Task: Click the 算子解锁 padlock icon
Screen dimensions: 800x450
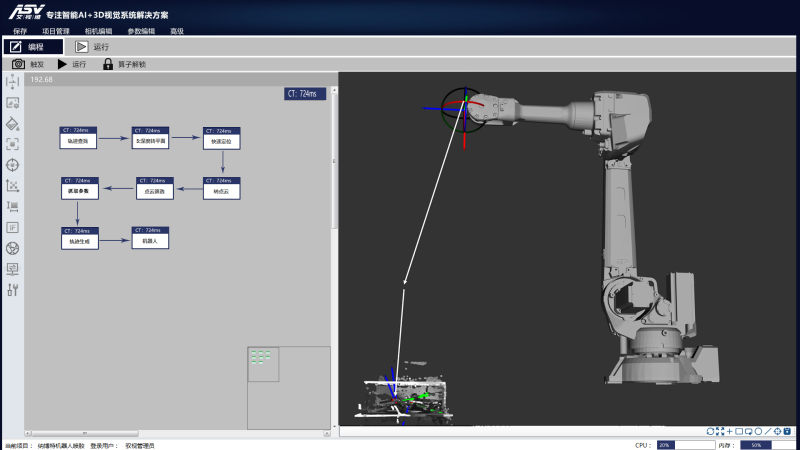Action: [108, 64]
